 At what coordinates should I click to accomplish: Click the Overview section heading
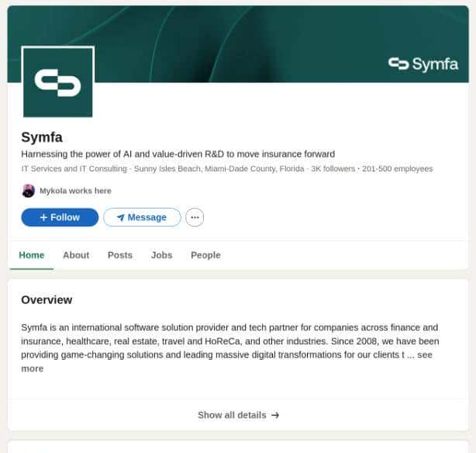47,299
